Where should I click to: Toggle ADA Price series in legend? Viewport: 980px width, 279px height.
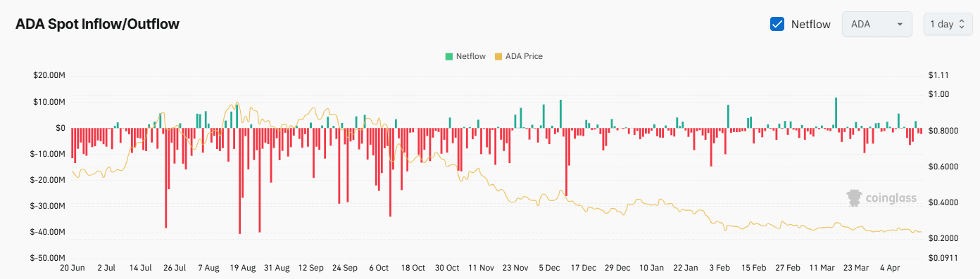tap(520, 56)
